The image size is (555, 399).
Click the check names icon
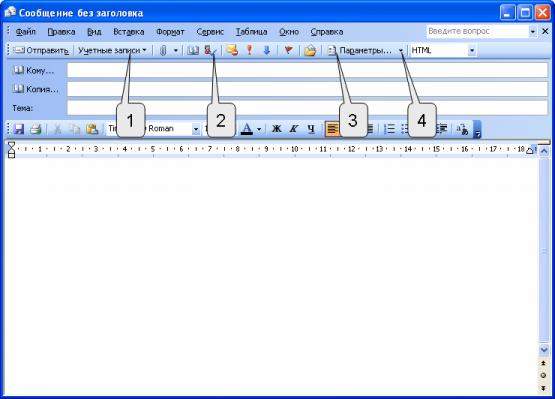[x=210, y=51]
